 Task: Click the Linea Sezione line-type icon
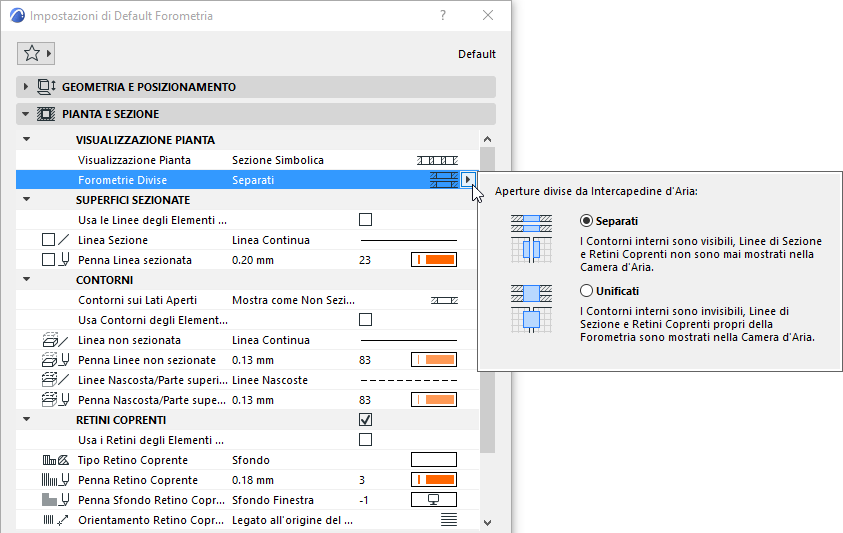tap(64, 240)
